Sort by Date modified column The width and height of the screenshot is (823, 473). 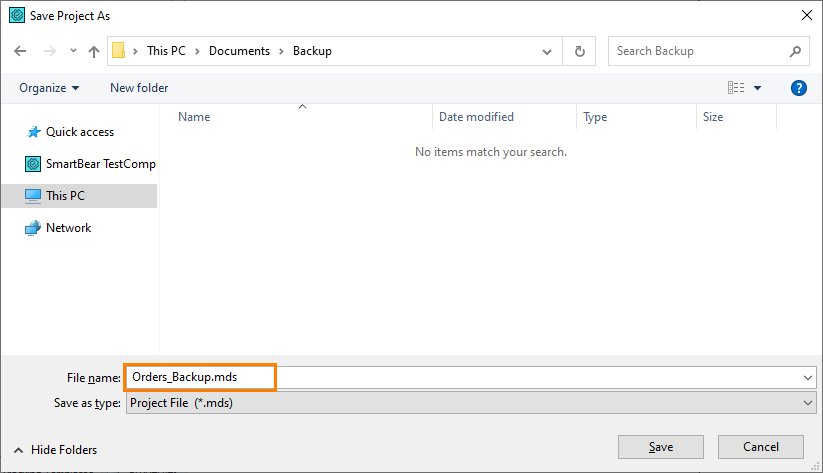pos(476,117)
